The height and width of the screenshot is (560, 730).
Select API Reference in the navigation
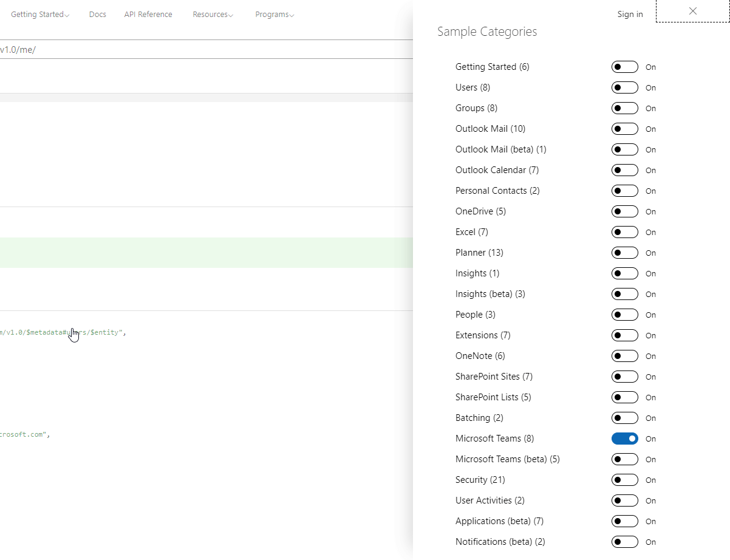pos(148,14)
